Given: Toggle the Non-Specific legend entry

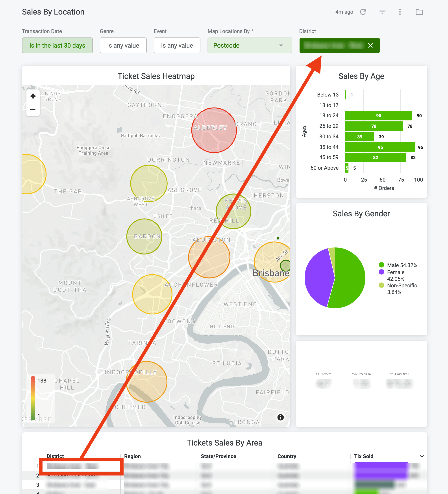Looking at the screenshot, I should [x=398, y=288].
